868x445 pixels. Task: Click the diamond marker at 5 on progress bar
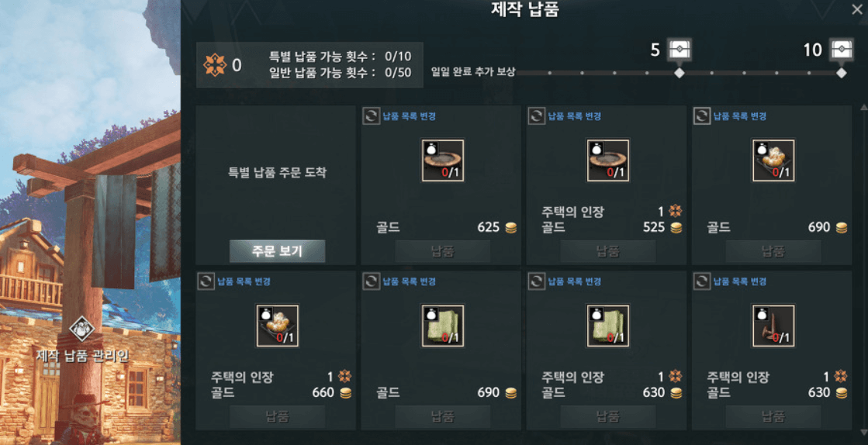680,73
